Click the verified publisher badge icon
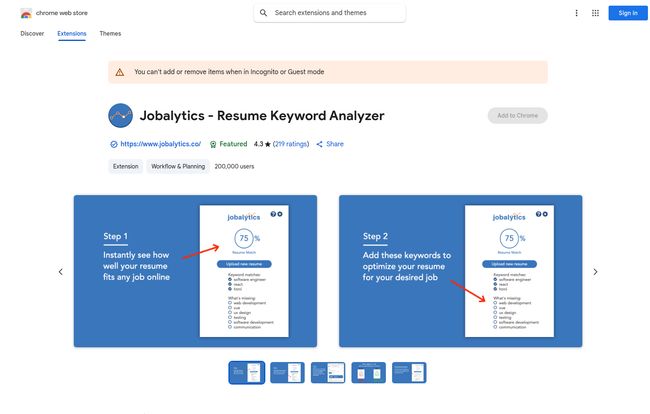This screenshot has width=650, height=414. click(114, 144)
